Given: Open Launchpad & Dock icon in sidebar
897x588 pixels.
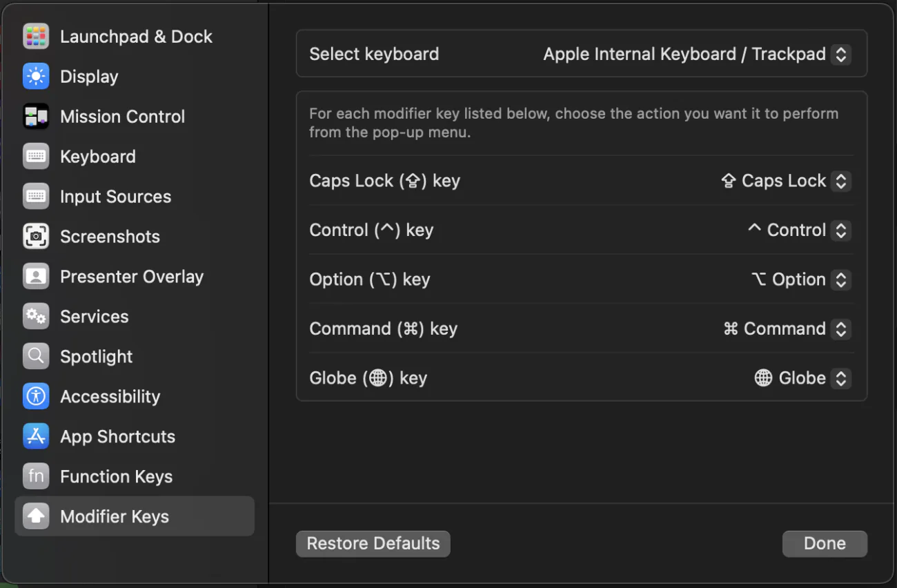Looking at the screenshot, I should click(36, 37).
